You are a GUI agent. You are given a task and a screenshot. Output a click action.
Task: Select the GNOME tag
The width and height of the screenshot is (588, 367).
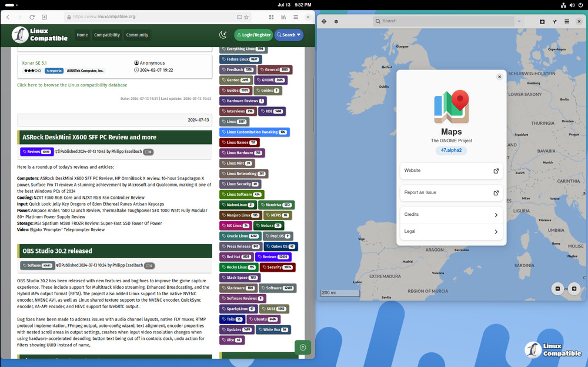coord(270,80)
